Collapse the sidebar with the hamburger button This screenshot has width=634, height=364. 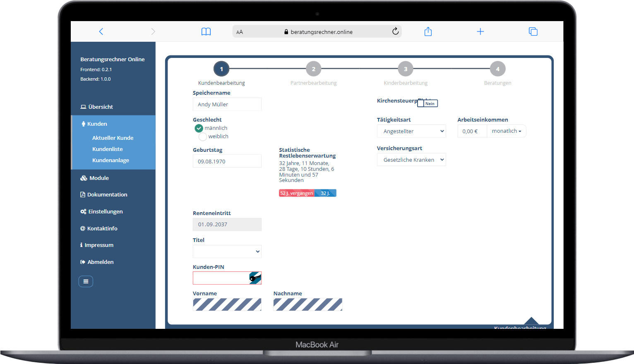coord(86,281)
